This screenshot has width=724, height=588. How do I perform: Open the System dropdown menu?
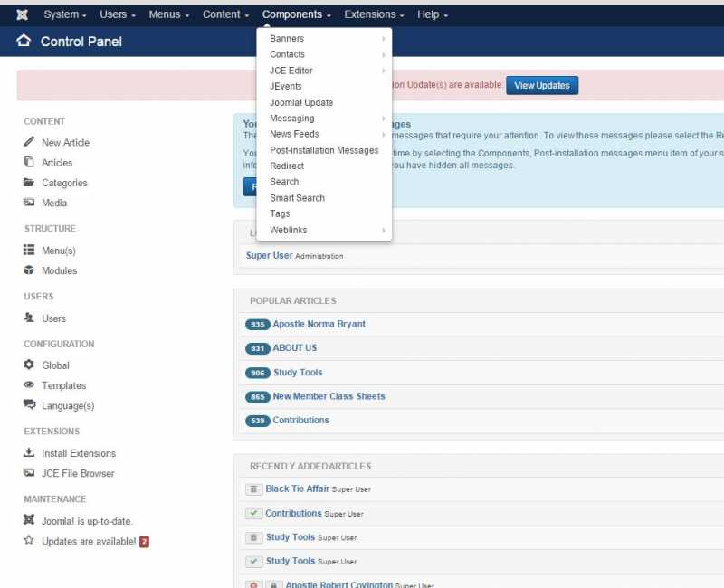click(x=64, y=14)
